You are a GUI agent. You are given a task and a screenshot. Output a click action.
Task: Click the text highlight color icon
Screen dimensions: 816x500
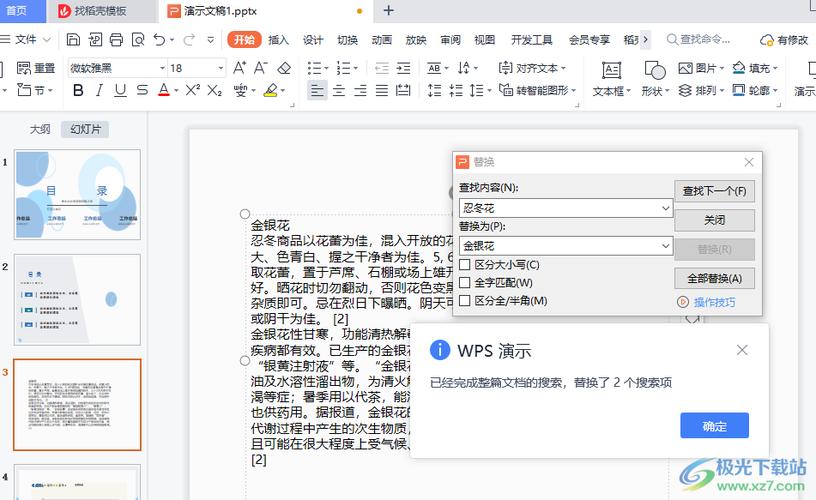271,91
